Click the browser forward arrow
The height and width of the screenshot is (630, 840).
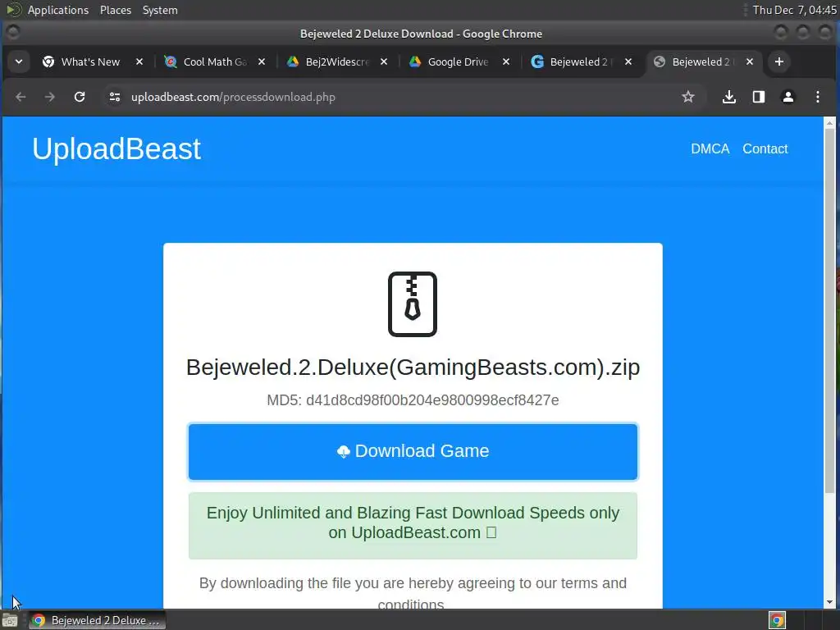(50, 97)
